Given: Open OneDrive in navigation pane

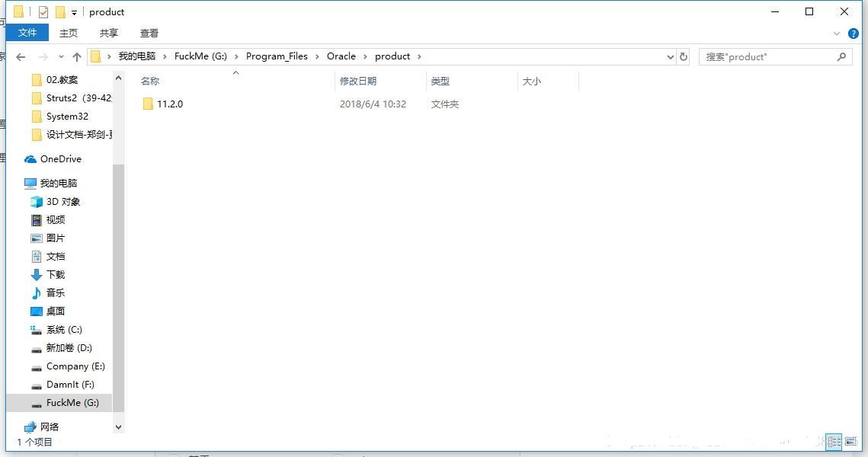Looking at the screenshot, I should 60,159.
